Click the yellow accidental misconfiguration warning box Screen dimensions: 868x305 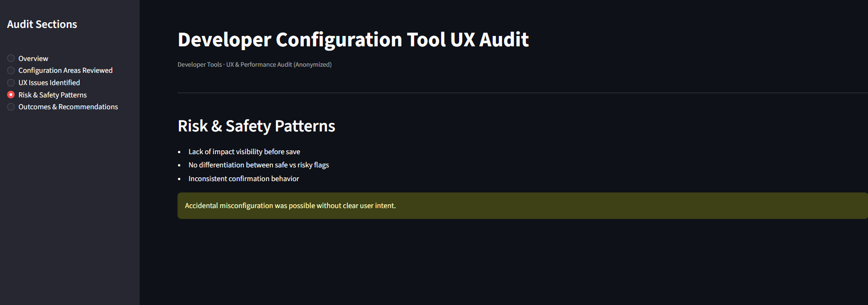[521, 206]
